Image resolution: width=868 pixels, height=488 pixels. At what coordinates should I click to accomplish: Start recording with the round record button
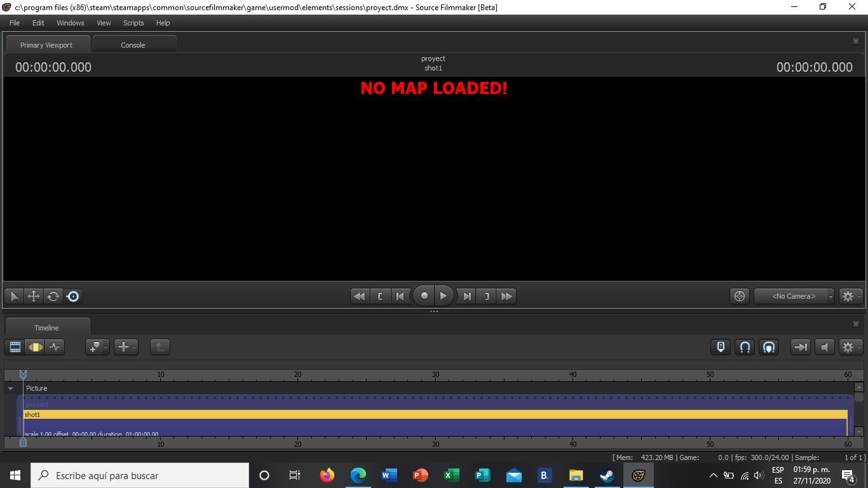(424, 295)
